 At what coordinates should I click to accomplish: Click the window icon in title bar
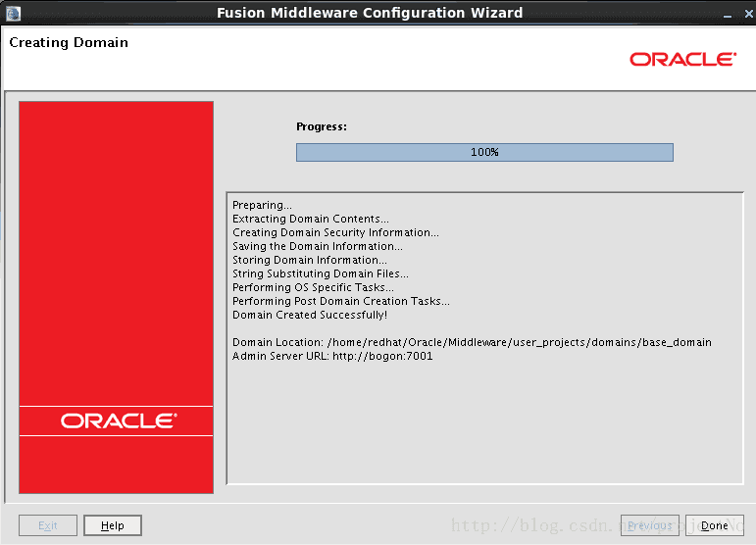point(13,13)
